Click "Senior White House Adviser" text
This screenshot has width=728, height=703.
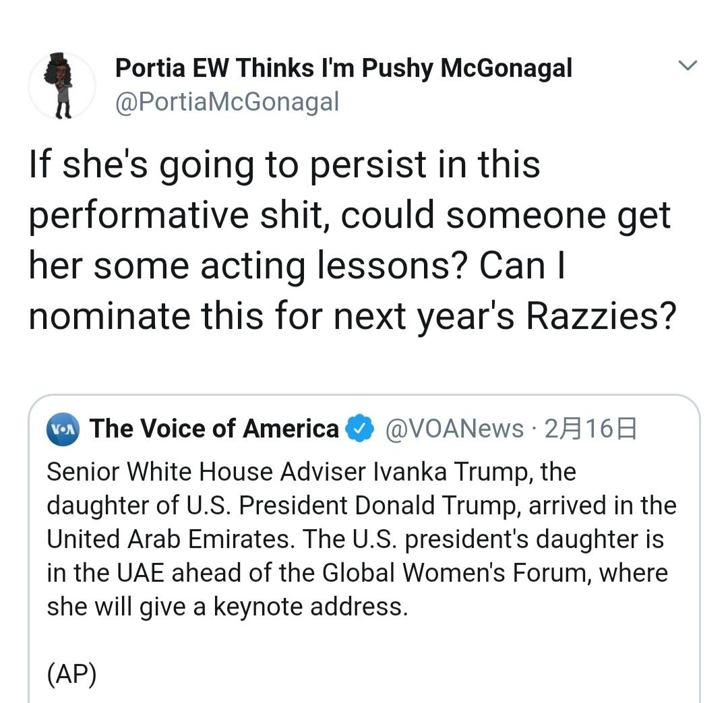point(206,472)
